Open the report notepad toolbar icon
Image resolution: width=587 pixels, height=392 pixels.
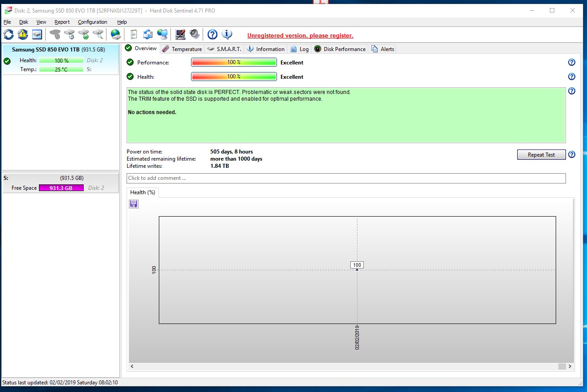pos(133,34)
